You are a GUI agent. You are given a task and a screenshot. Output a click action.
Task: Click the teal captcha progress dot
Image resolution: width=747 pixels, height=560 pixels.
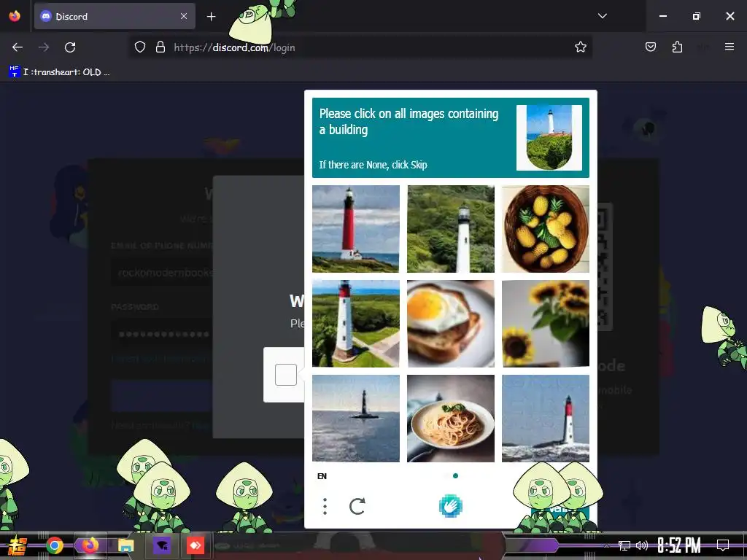click(455, 475)
